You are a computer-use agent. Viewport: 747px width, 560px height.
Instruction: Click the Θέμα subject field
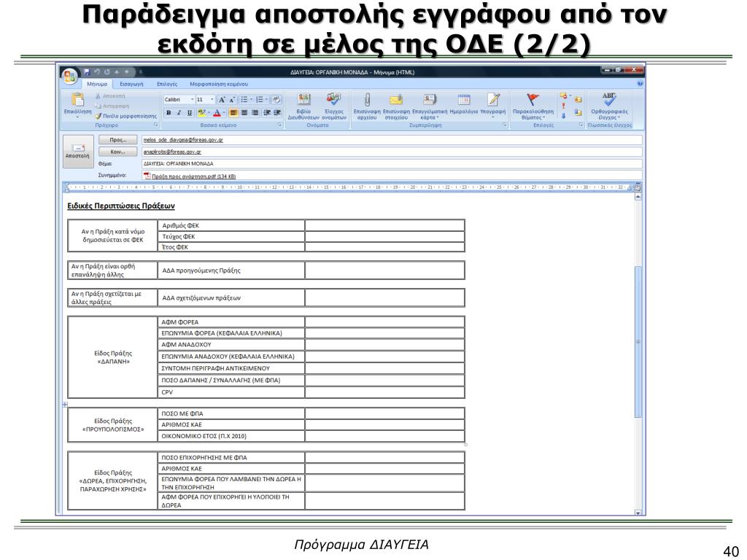click(392, 164)
